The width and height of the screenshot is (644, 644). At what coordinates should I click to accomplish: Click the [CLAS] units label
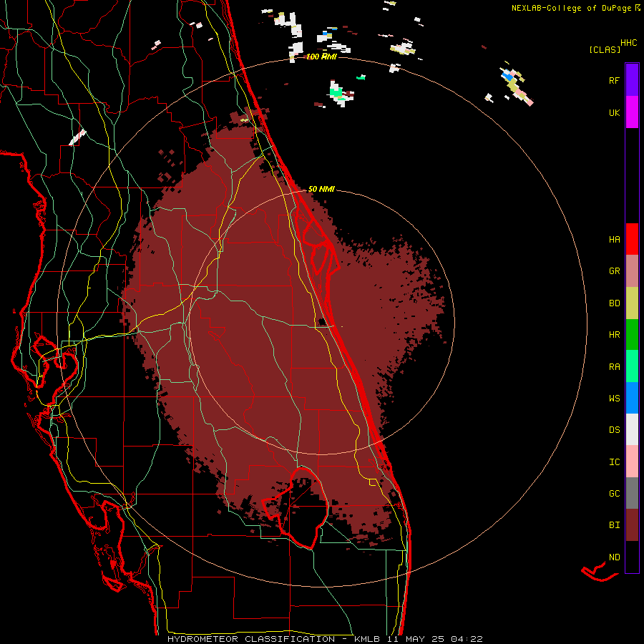point(605,49)
